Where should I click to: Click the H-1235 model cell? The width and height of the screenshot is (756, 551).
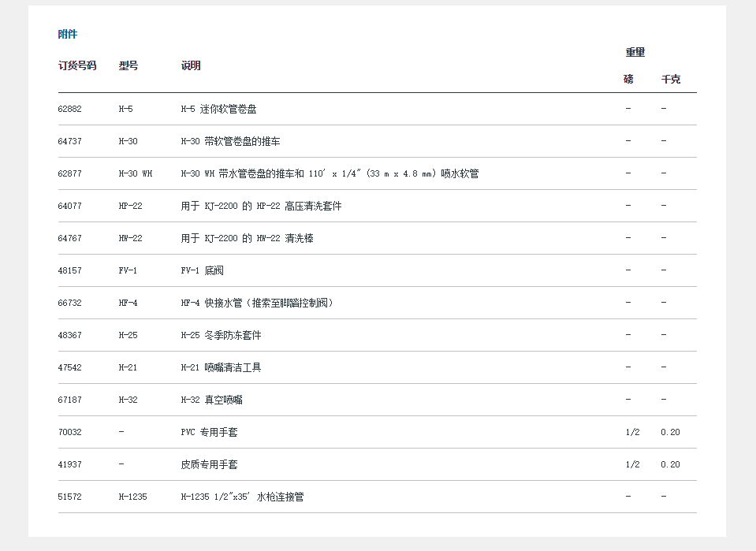coord(133,497)
